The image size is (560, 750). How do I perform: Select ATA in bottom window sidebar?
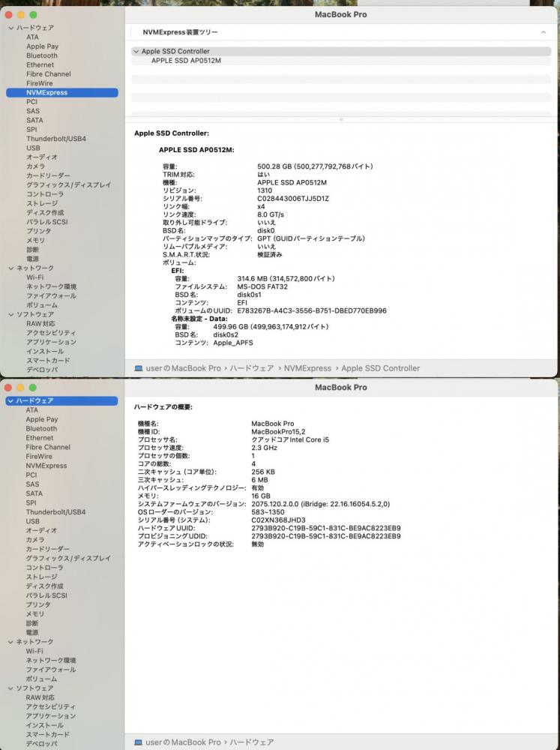pos(32,410)
